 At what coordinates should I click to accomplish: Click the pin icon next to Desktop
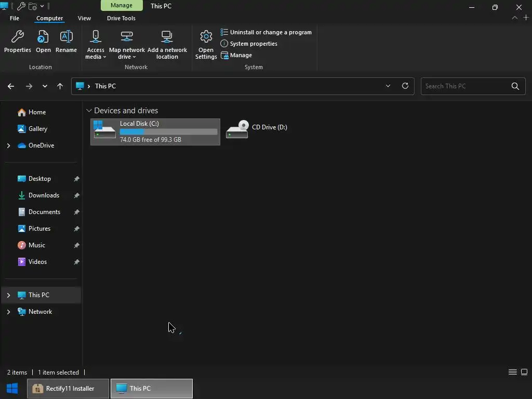pyautogui.click(x=77, y=179)
